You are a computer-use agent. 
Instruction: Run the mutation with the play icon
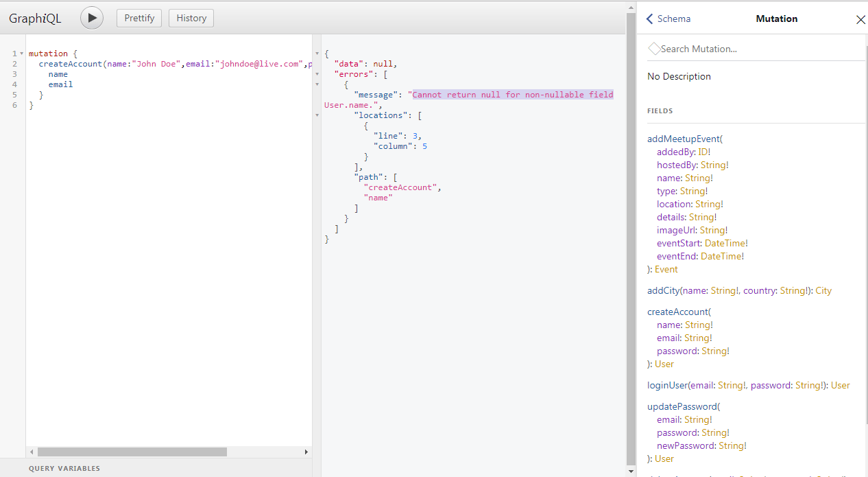91,18
